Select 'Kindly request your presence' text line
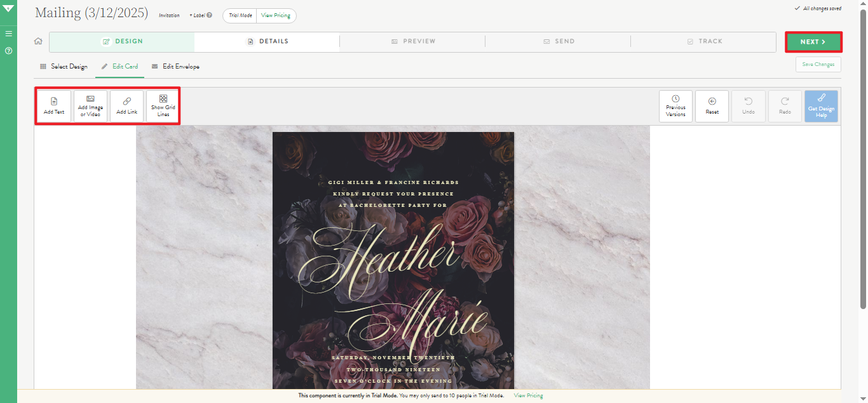Image resolution: width=868 pixels, height=403 pixels. [x=393, y=194]
